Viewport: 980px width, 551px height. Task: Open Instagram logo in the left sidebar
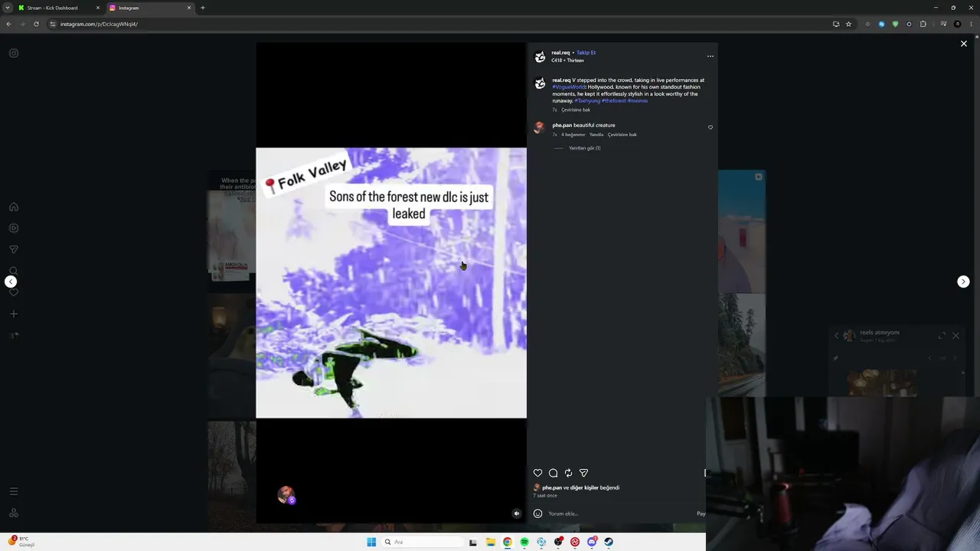(14, 54)
